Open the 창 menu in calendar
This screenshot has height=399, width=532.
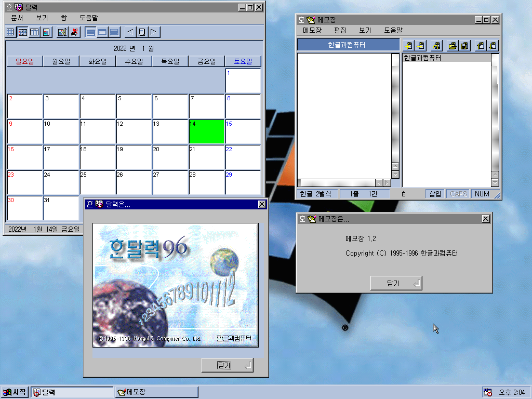[64, 18]
